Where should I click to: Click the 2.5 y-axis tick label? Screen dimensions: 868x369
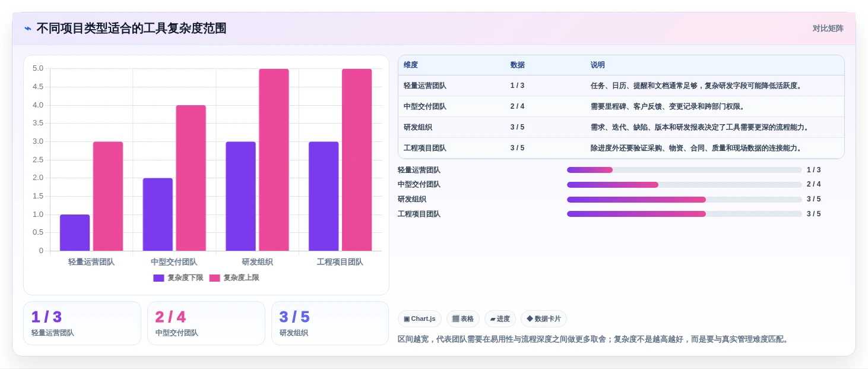(38, 160)
